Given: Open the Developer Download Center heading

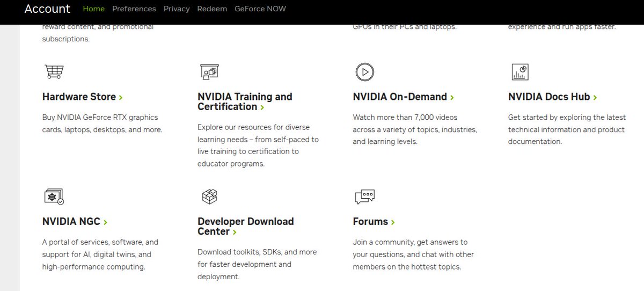Looking at the screenshot, I should [x=246, y=227].
